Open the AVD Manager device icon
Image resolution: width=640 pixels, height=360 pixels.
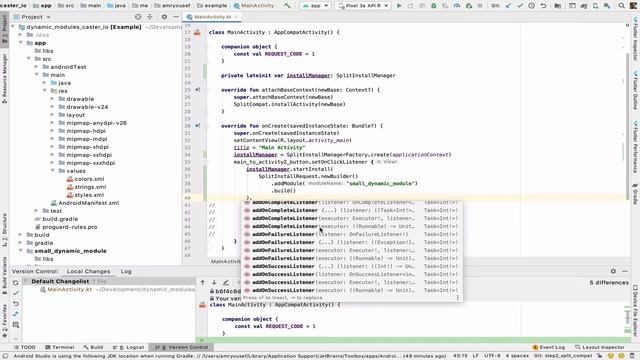[596, 6]
